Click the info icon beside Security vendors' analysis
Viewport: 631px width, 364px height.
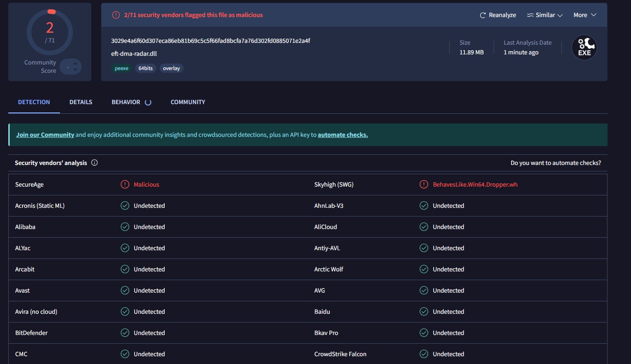point(95,163)
